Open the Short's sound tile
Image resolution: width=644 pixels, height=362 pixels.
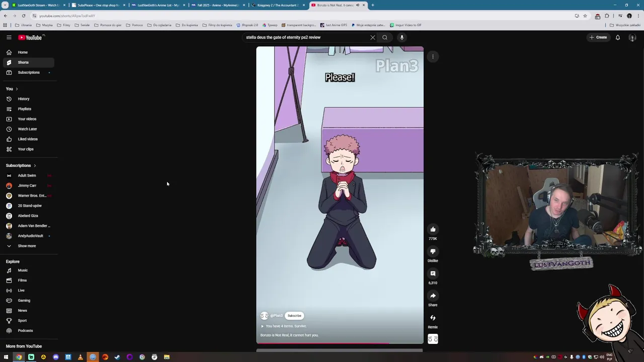tap(433, 339)
